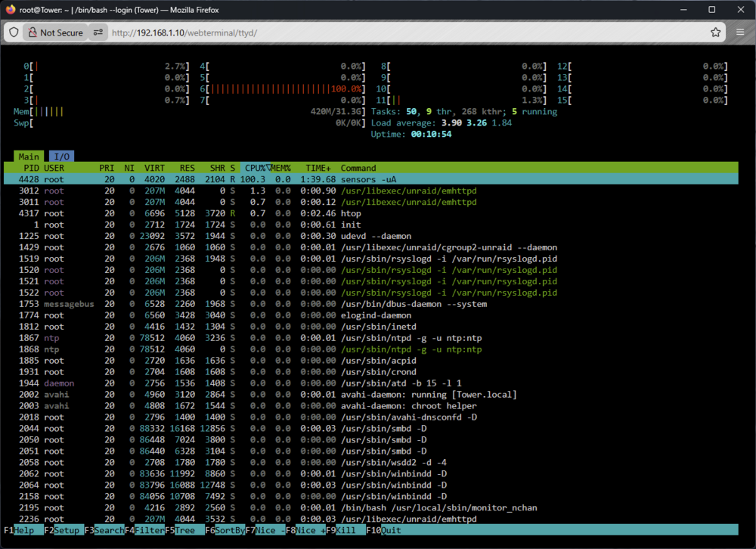Click the Firefox logo in title bar
The height and width of the screenshot is (549, 756).
10,10
